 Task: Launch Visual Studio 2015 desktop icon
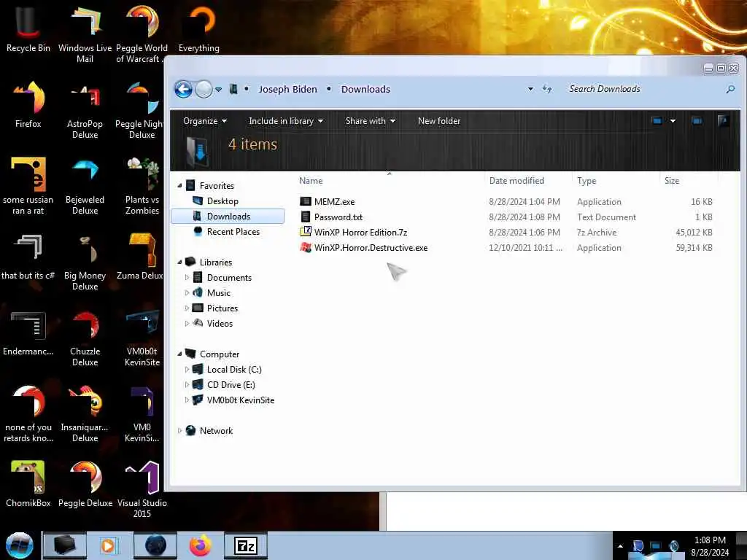[x=142, y=488]
